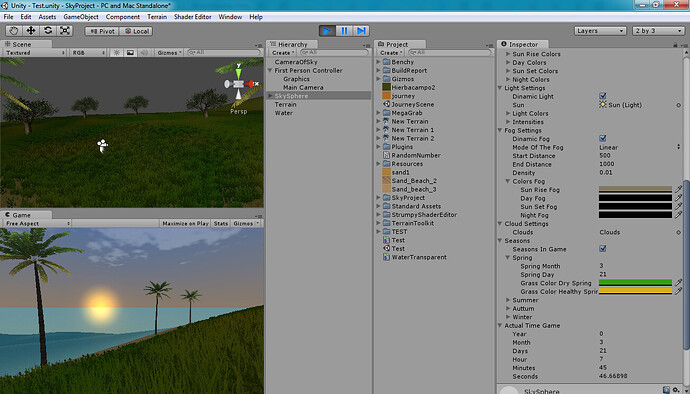
Task: Open the Terrain menu
Action: (157, 17)
